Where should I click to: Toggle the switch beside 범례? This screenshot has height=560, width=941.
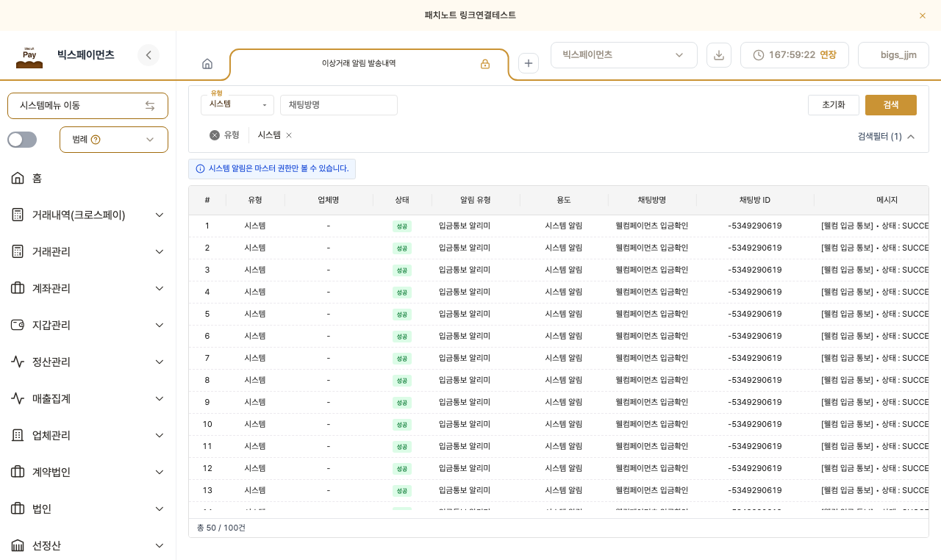(x=22, y=140)
